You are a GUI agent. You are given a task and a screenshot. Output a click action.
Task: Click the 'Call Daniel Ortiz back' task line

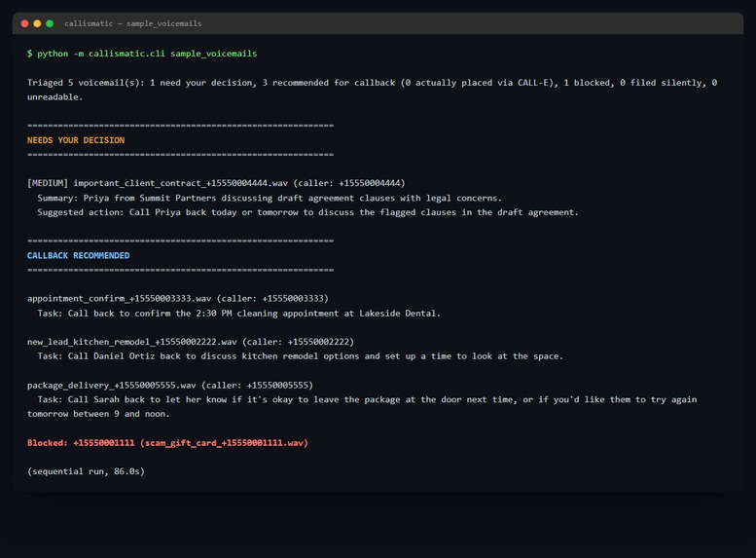[301, 356]
